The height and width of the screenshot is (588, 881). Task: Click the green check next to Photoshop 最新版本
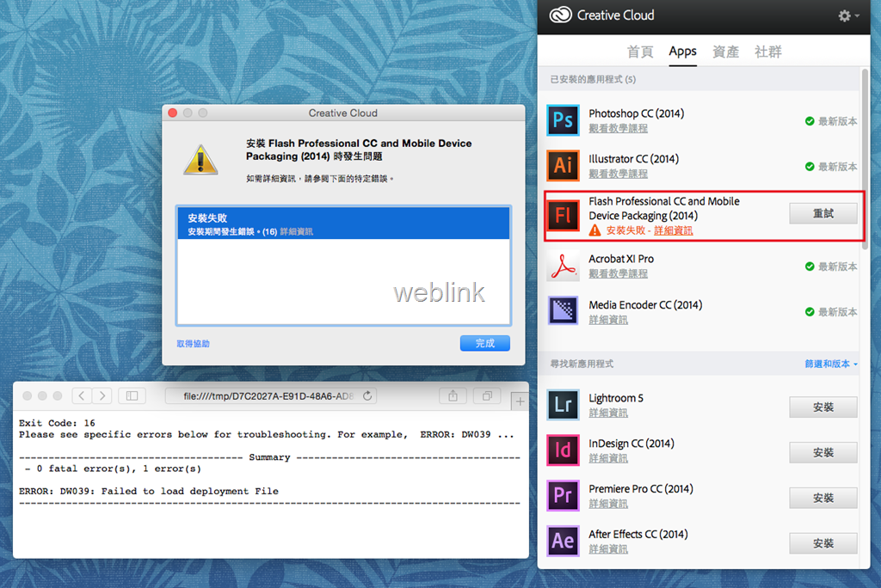click(810, 121)
